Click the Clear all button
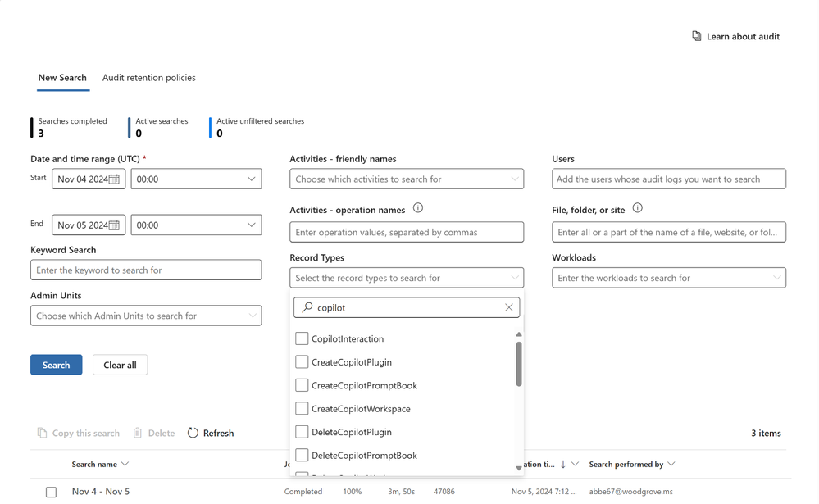The width and height of the screenshot is (819, 504). [x=121, y=365]
